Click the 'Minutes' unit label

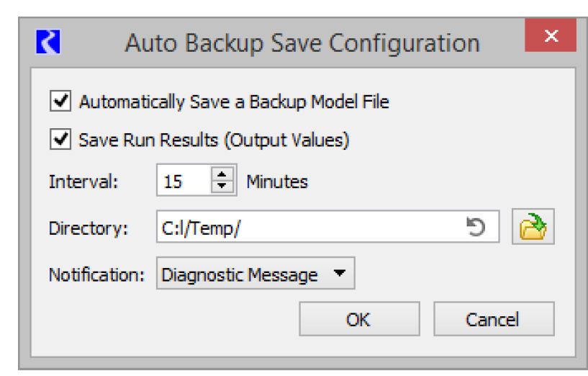pos(277,182)
